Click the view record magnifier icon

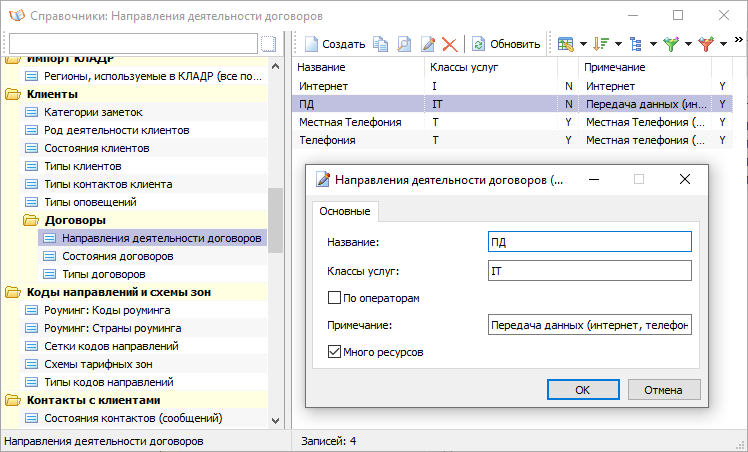pos(404,44)
